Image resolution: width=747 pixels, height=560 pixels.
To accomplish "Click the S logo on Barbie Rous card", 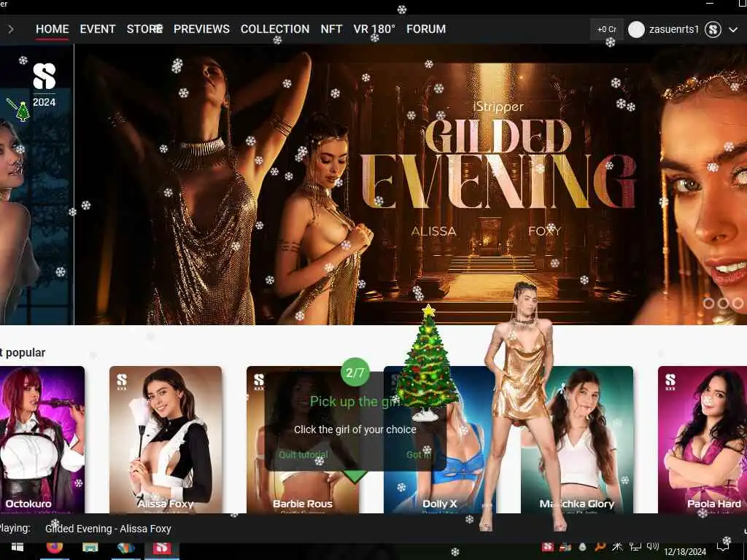I will click(x=259, y=382).
